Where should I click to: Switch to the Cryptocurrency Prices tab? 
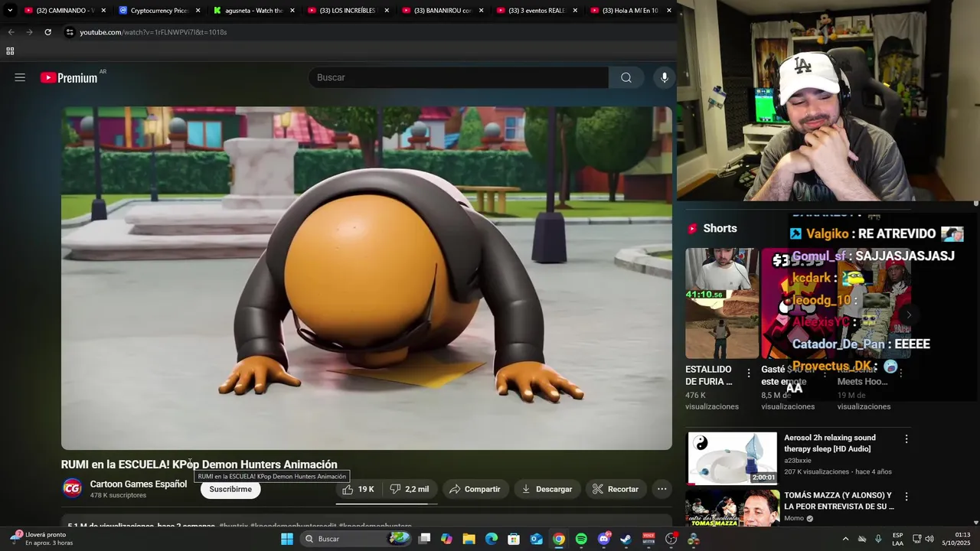point(159,11)
